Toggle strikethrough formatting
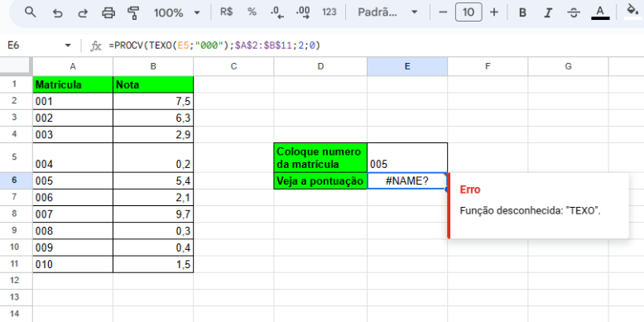Viewport: 644px width, 322px height. (x=574, y=12)
